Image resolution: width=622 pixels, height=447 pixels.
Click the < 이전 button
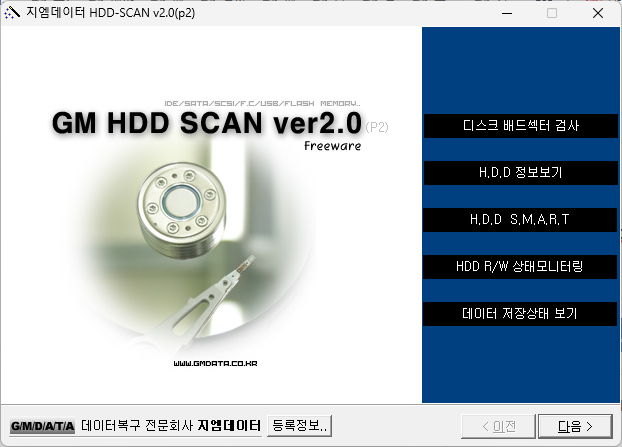click(x=498, y=426)
